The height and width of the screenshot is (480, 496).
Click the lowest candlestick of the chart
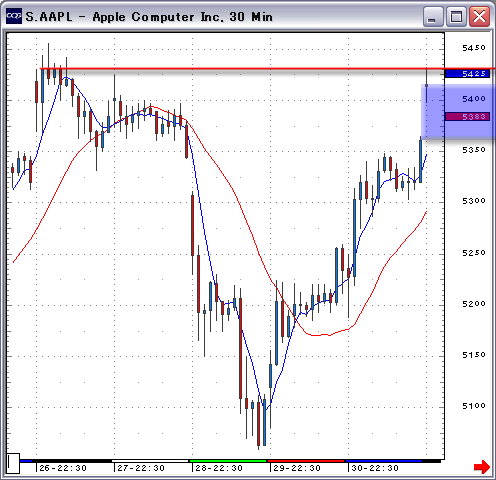pos(258,423)
